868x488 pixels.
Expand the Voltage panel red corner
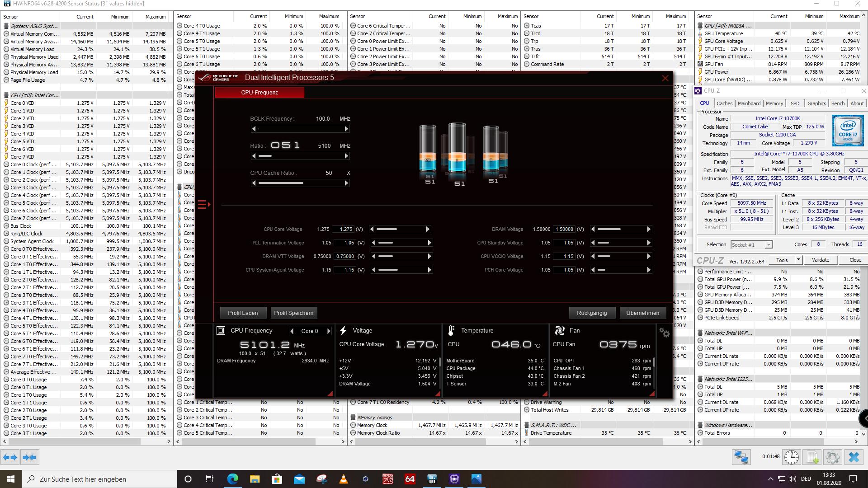click(x=438, y=394)
